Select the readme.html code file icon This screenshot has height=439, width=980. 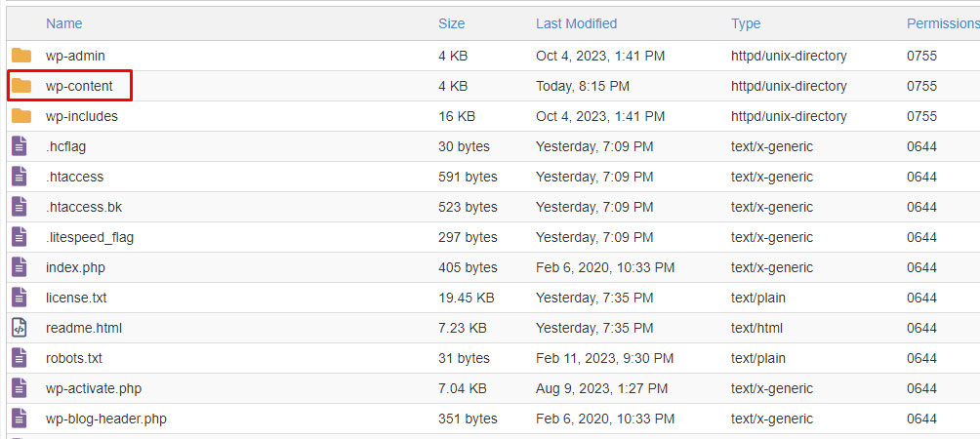tap(20, 328)
